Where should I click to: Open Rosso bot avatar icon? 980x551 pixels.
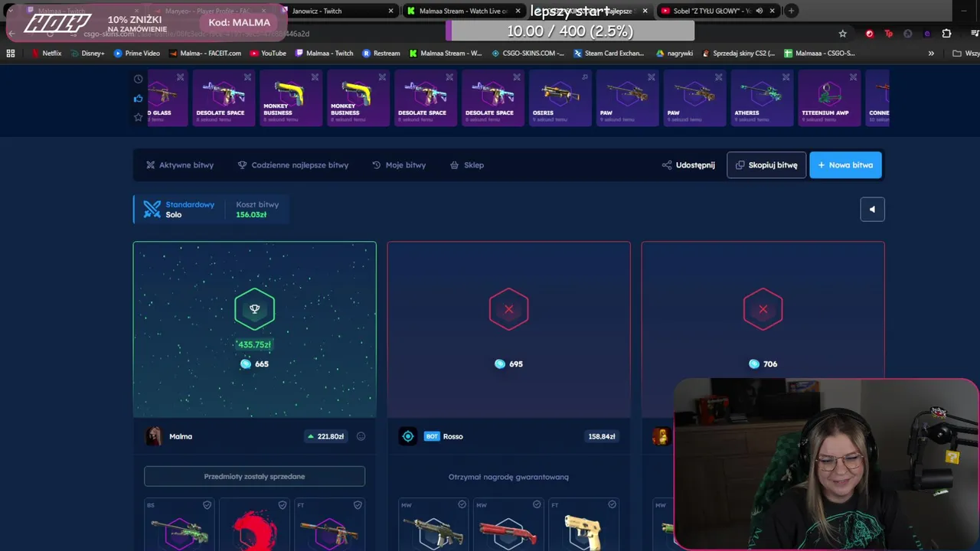coord(408,436)
